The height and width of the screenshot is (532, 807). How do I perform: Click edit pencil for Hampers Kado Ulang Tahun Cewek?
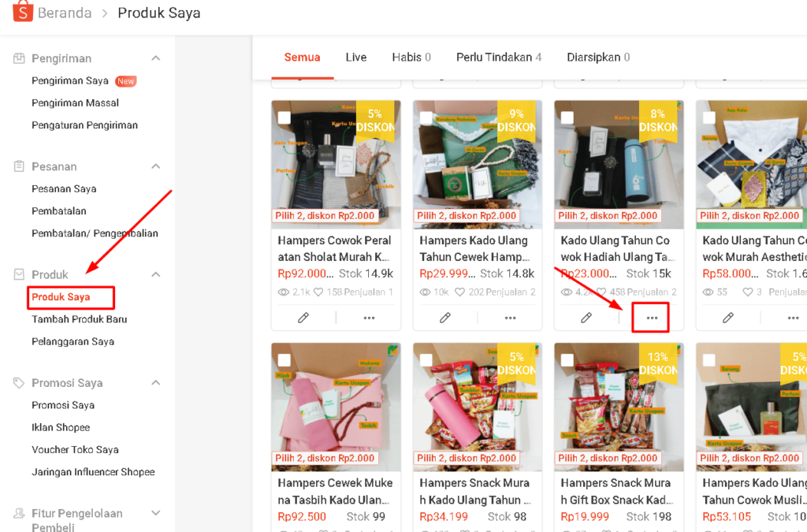pos(445,318)
